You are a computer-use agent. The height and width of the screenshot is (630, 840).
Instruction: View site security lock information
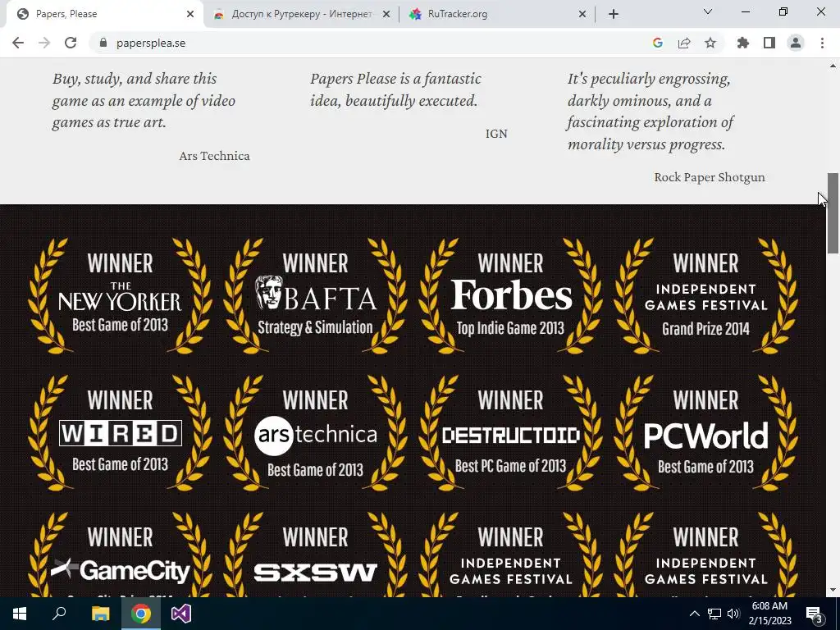pos(103,43)
